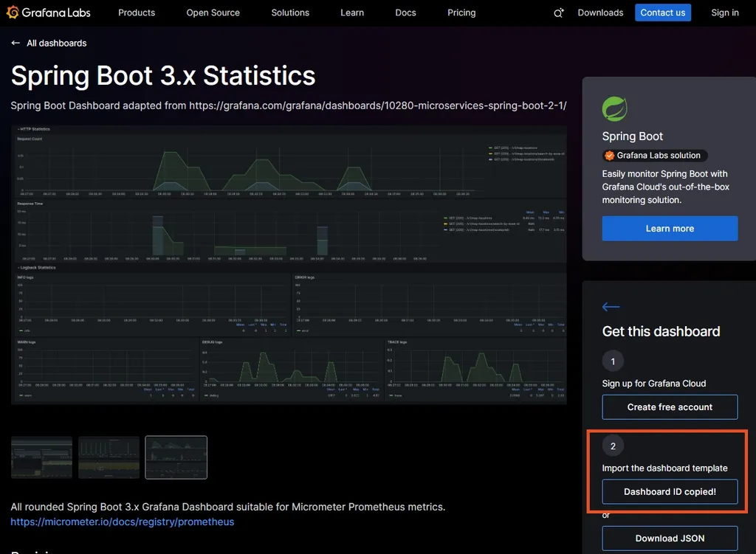Screen dimensions: 756x554
Task: Open the Open Source menu
Action: (213, 13)
